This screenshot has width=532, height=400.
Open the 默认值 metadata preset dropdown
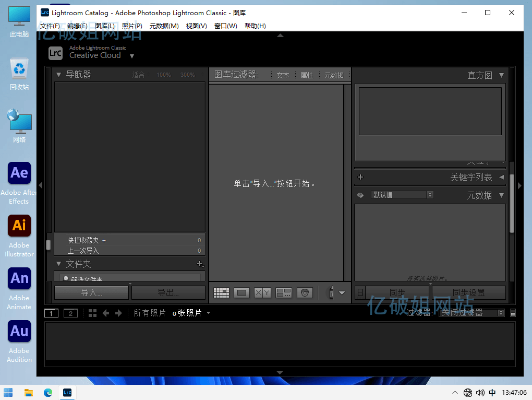pos(402,195)
